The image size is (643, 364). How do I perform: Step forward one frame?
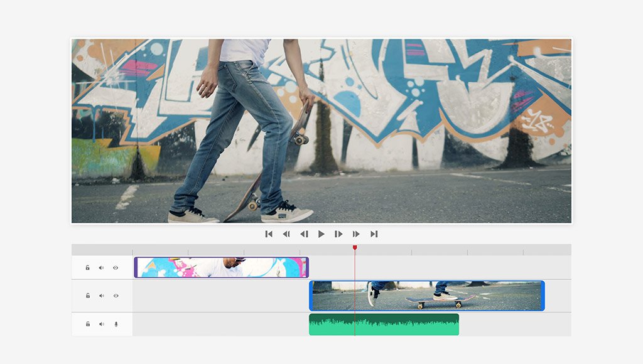[338, 233]
